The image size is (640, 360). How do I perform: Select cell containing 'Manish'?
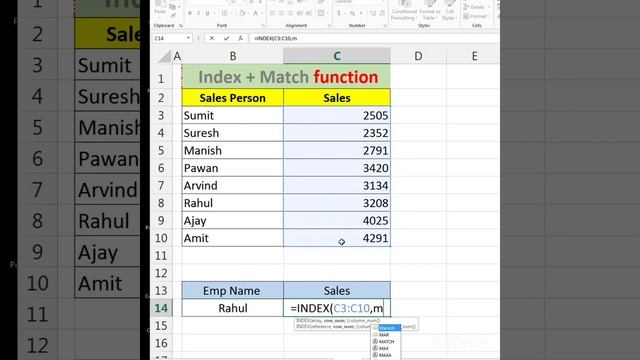(233, 151)
